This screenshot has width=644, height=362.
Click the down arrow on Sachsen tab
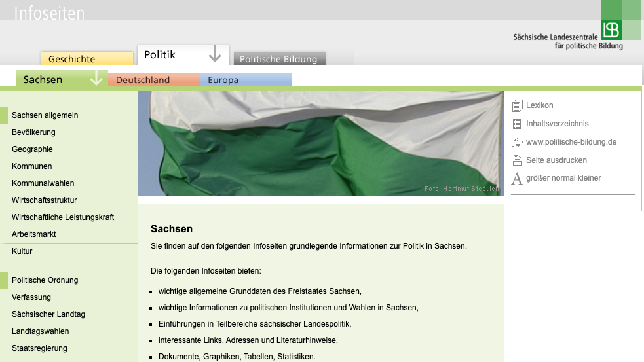96,79
